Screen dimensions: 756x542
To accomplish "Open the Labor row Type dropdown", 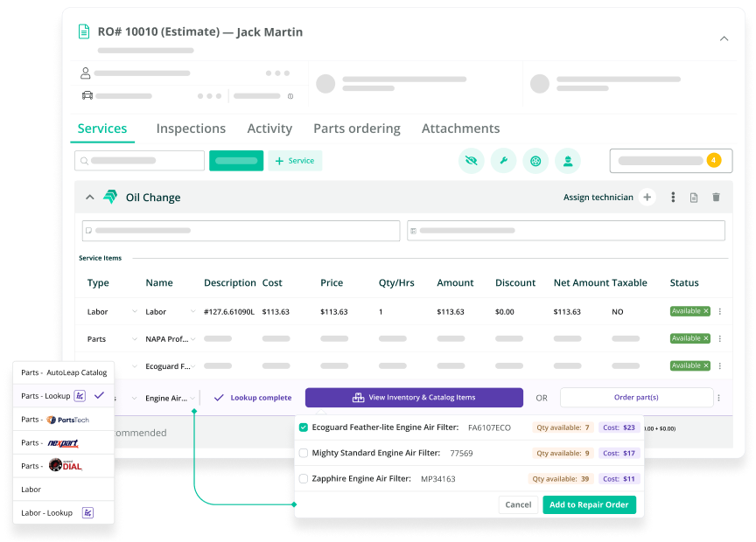I will coord(134,311).
